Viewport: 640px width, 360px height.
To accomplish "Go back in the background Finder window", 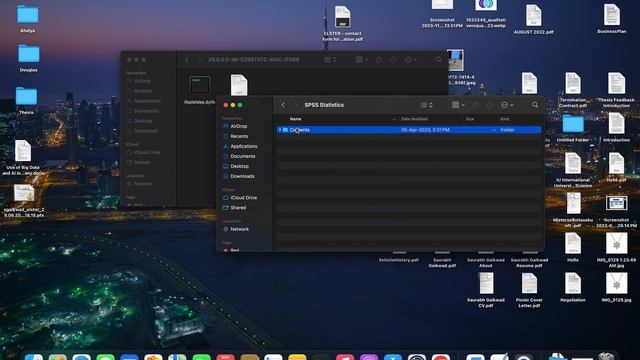I will 187,60.
